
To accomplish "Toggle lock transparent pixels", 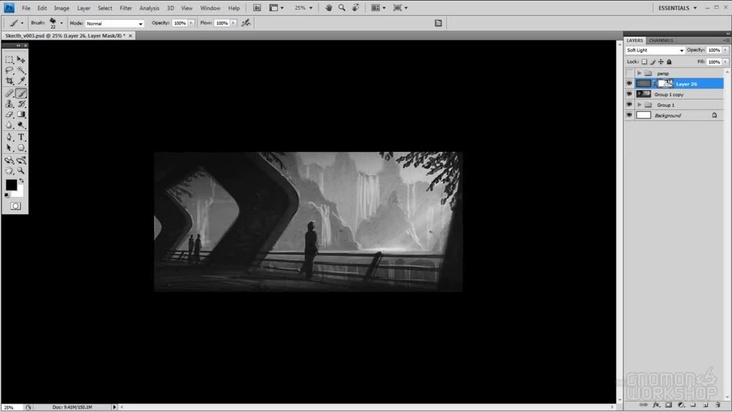I will tap(644, 62).
